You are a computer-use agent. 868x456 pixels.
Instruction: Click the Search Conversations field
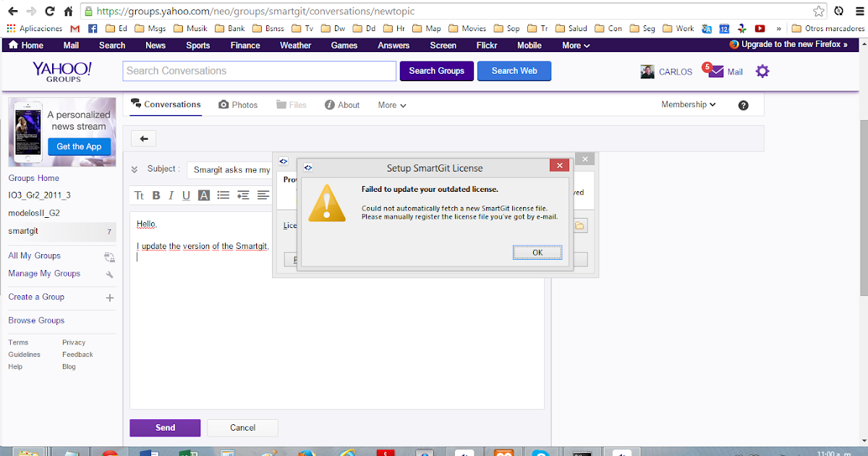pos(260,71)
